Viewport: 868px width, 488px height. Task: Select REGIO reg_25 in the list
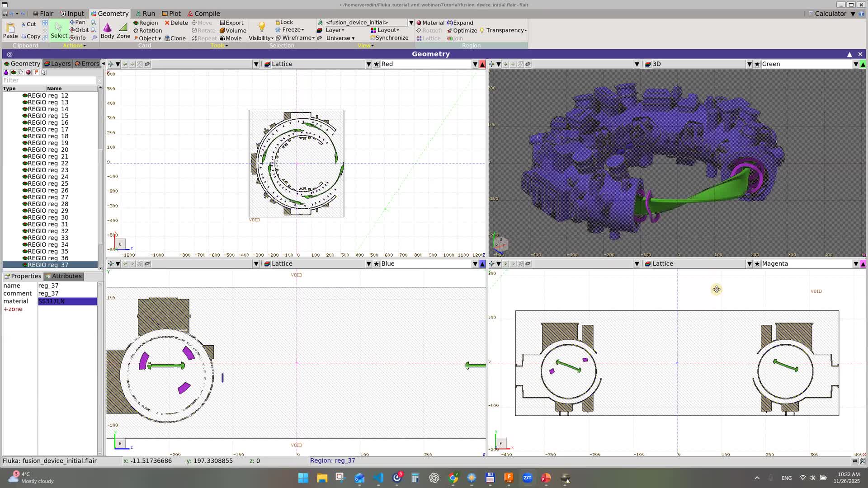(x=50, y=183)
